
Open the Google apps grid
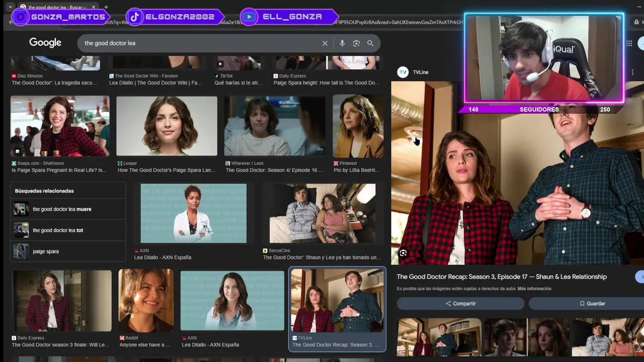629,43
